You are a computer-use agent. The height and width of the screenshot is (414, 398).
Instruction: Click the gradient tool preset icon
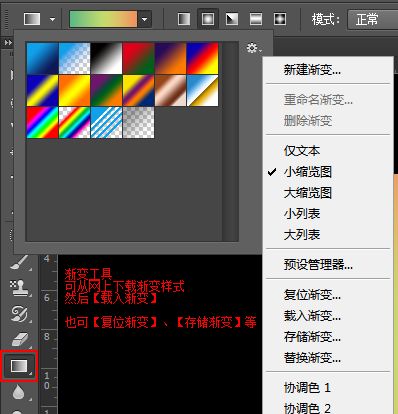click(32, 19)
